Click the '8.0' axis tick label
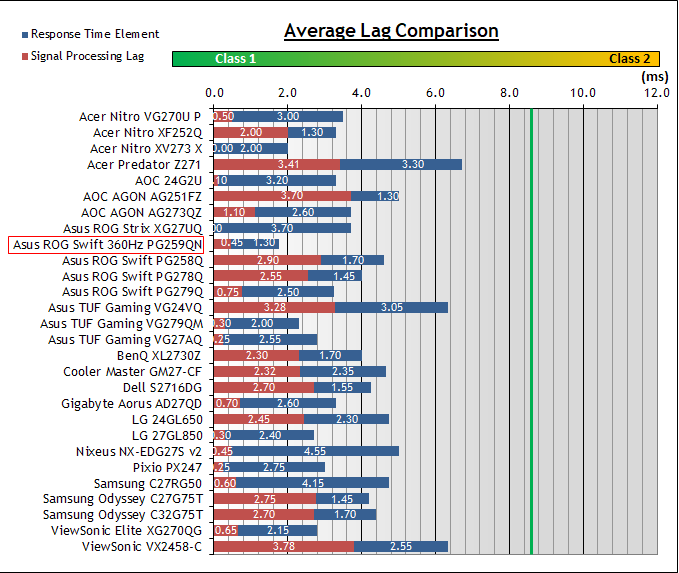Image resolution: width=679 pixels, height=573 pixels. (x=509, y=93)
